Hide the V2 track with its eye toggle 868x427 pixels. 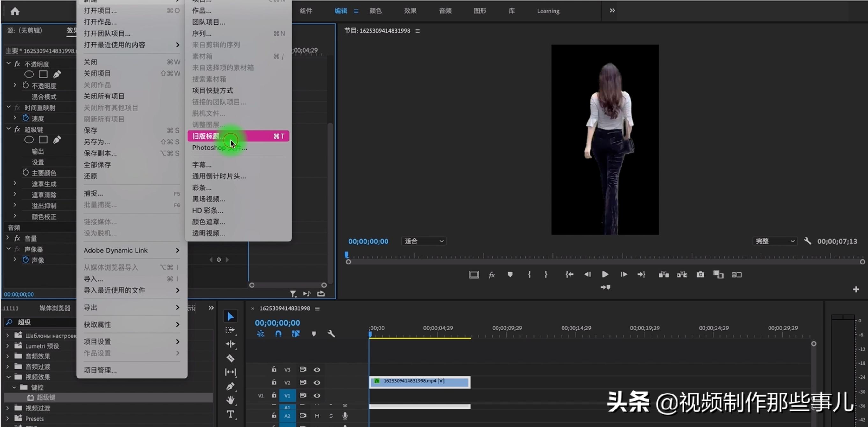click(317, 383)
